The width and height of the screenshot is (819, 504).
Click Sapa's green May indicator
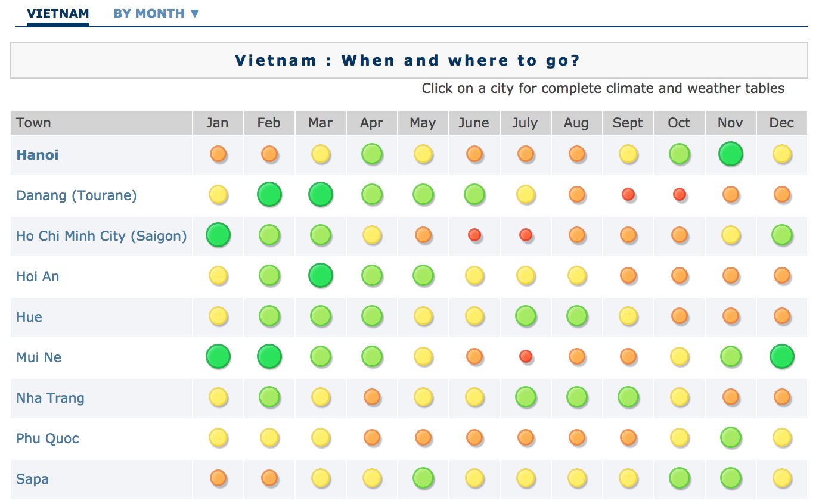tap(423, 478)
